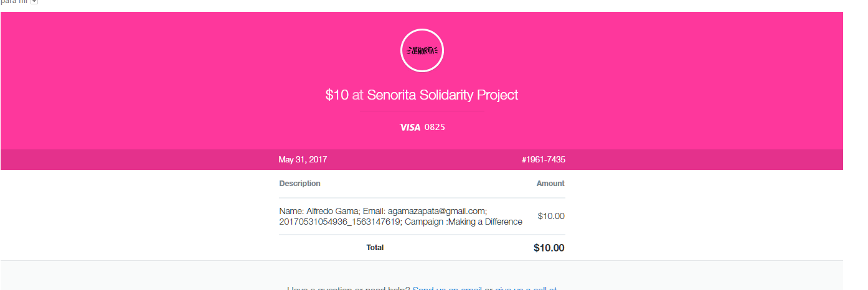This screenshot has height=290, width=868.
Task: Click the Total label
Action: click(x=375, y=248)
